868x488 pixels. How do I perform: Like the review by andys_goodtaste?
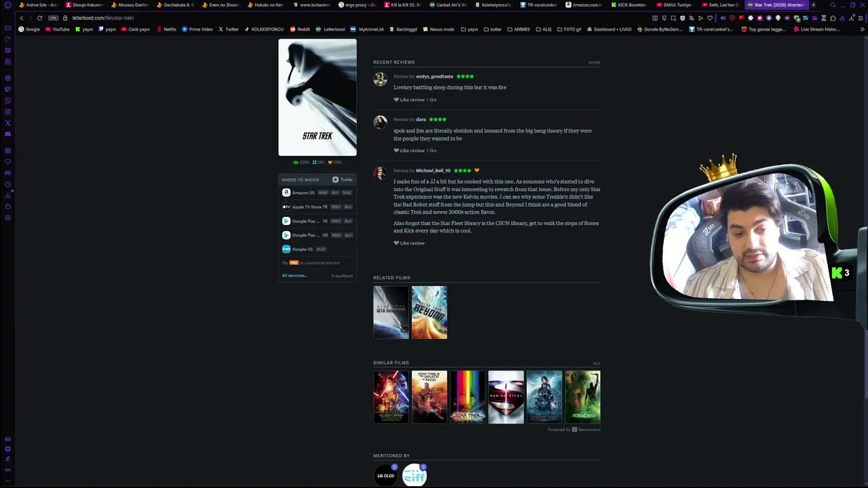[x=409, y=100]
